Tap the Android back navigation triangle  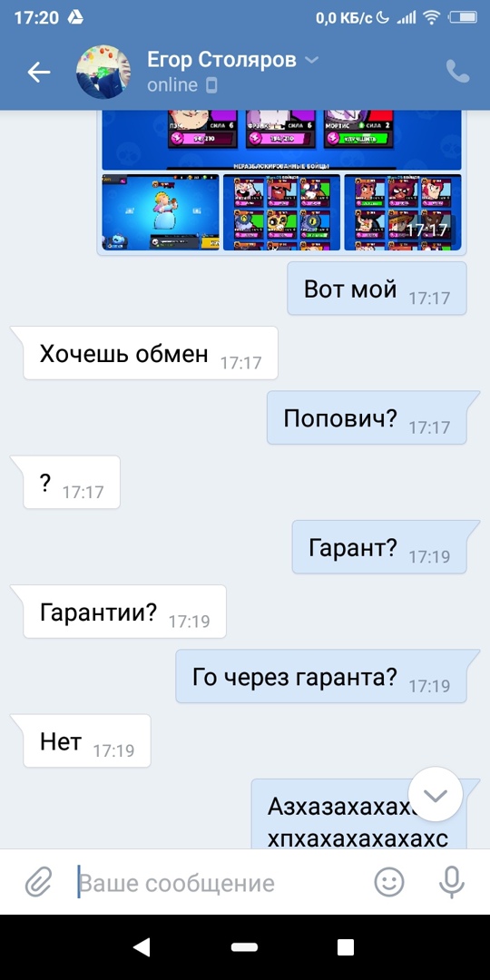tap(142, 947)
